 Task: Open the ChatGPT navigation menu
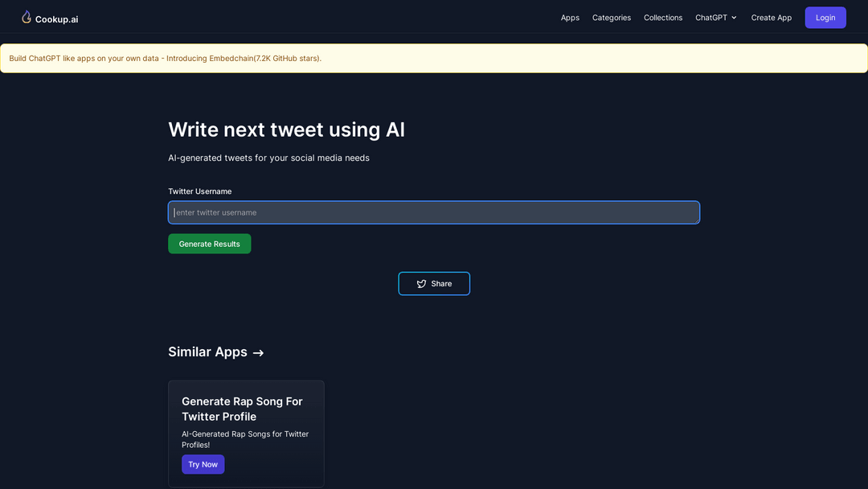tap(710, 18)
